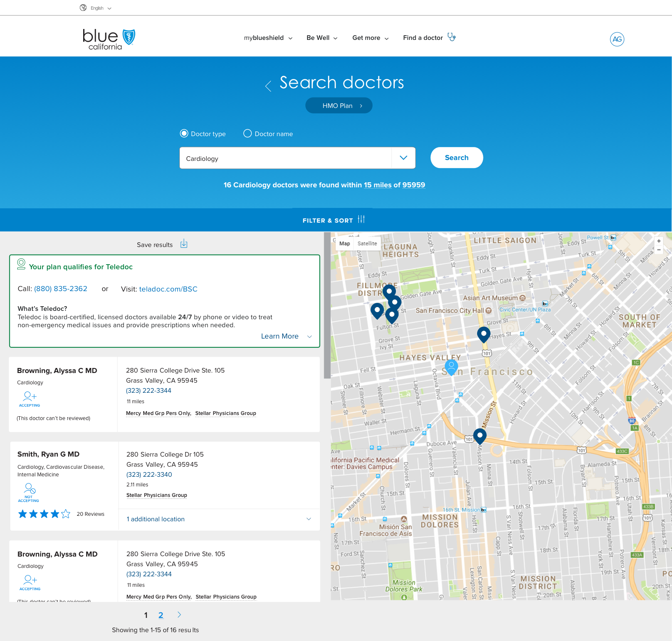
Task: Call Smith's office at (323) 222-3340
Action: (x=149, y=474)
